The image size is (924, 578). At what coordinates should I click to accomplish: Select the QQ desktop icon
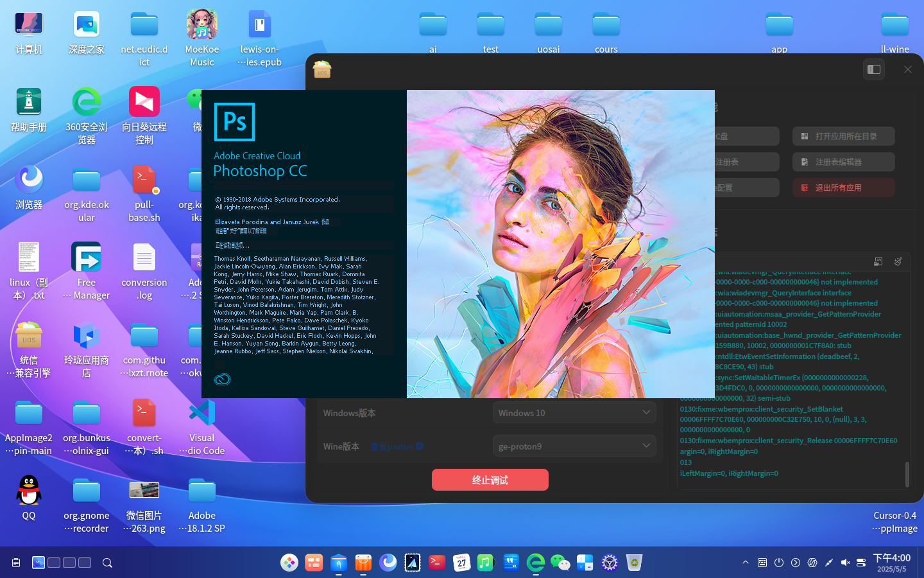29,498
